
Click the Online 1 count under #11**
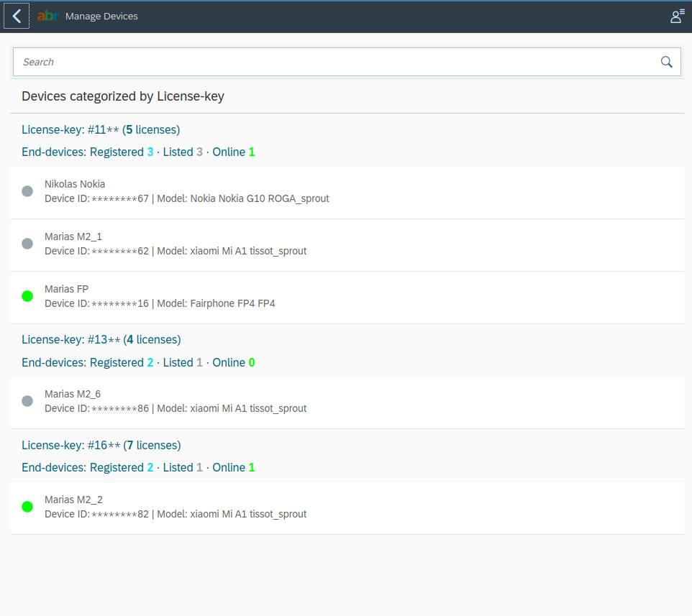point(234,152)
